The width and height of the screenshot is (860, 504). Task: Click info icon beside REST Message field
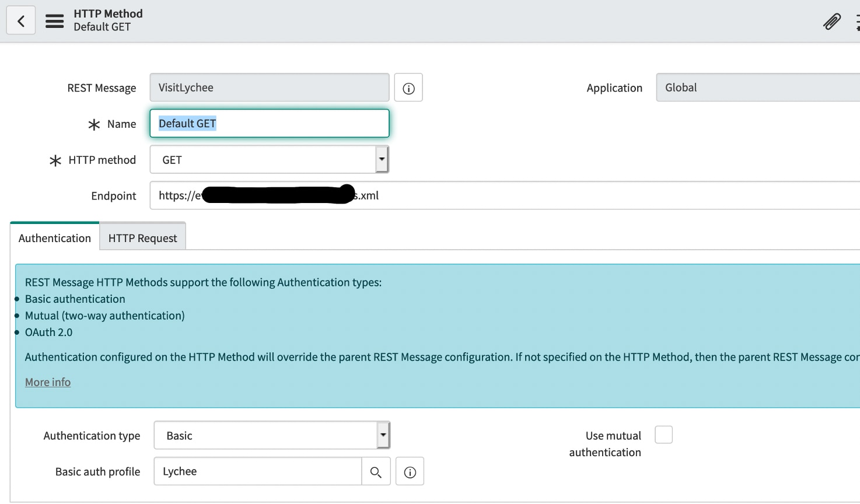(408, 88)
